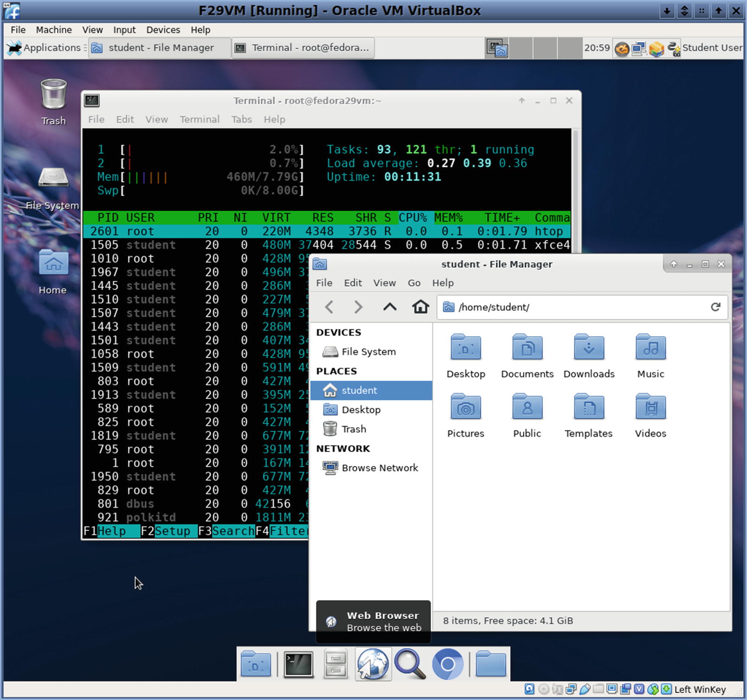Viewport: 747px width, 700px height.
Task: Open Terminal's View menu
Action: click(156, 120)
